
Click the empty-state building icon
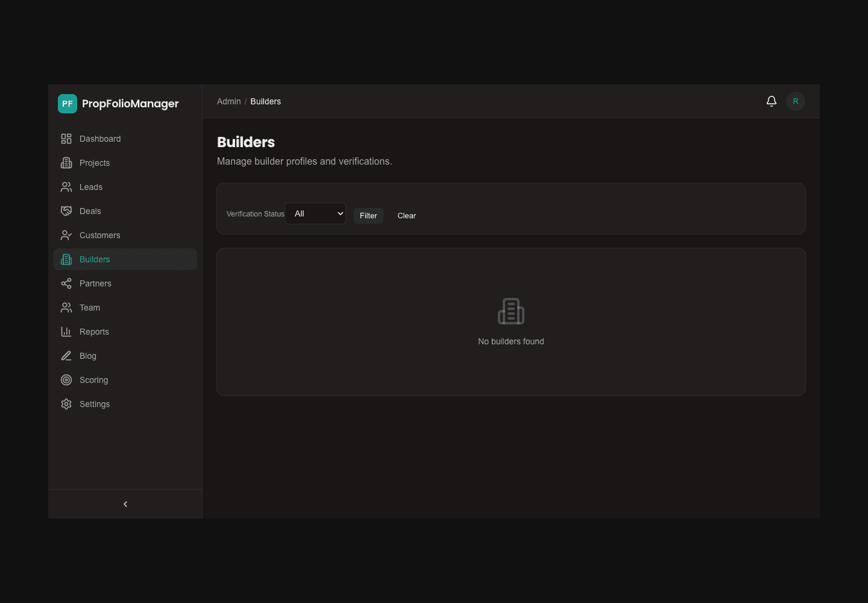point(511,311)
